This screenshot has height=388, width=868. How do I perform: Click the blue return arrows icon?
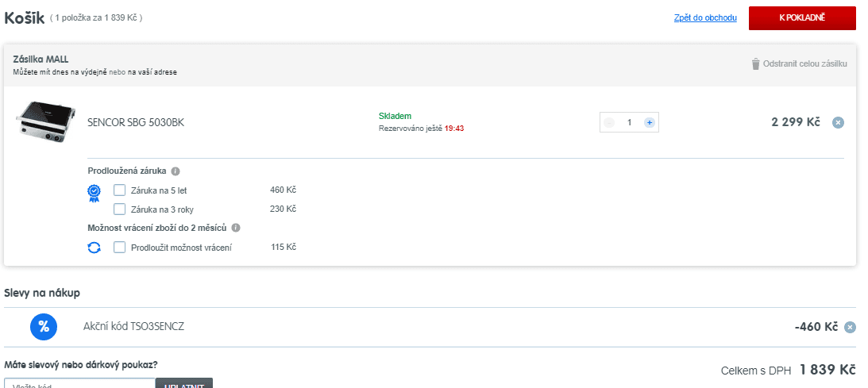(x=95, y=248)
